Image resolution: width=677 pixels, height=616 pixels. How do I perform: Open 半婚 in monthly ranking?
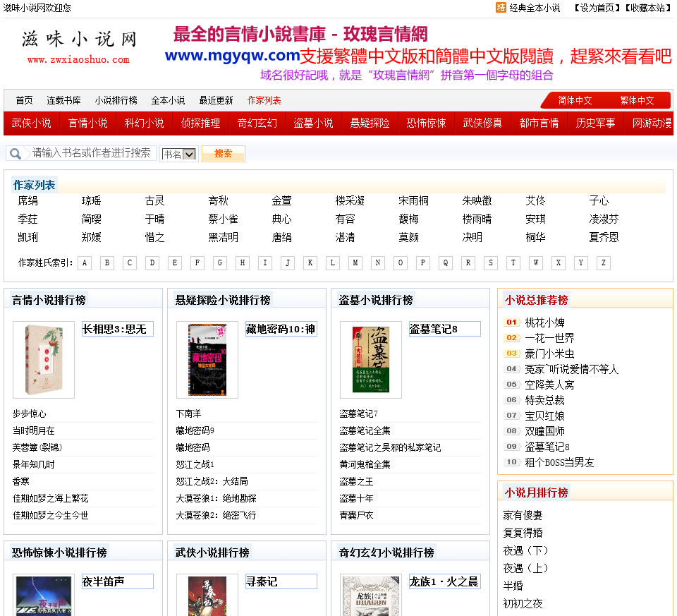tap(513, 586)
